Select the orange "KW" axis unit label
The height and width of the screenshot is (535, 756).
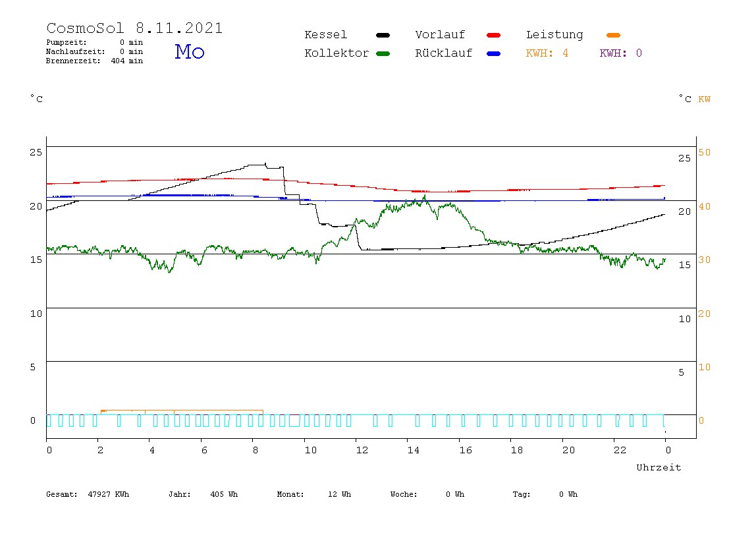705,99
